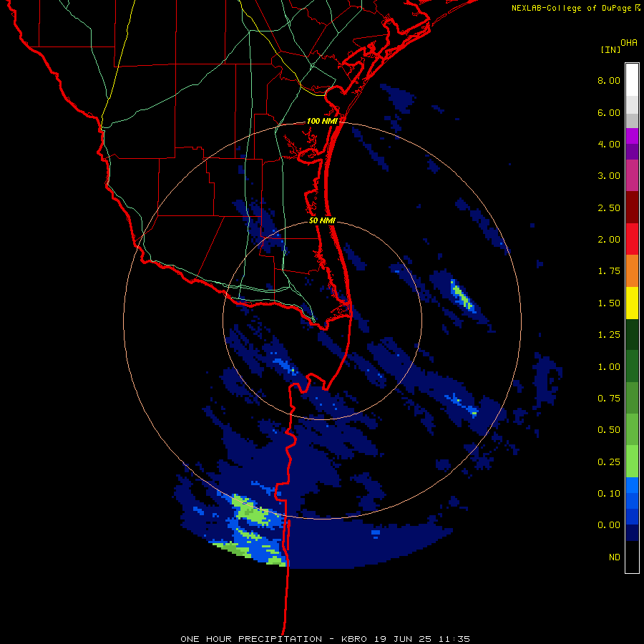Click the 1.50 legend value
Image resolution: width=644 pixels, height=644 pixels.
click(609, 303)
